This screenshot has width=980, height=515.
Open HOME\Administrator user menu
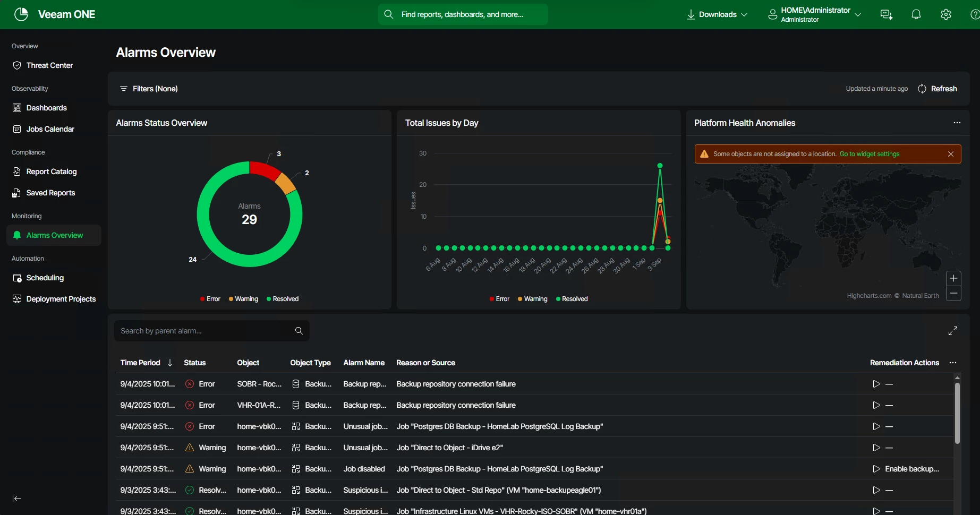pyautogui.click(x=814, y=14)
